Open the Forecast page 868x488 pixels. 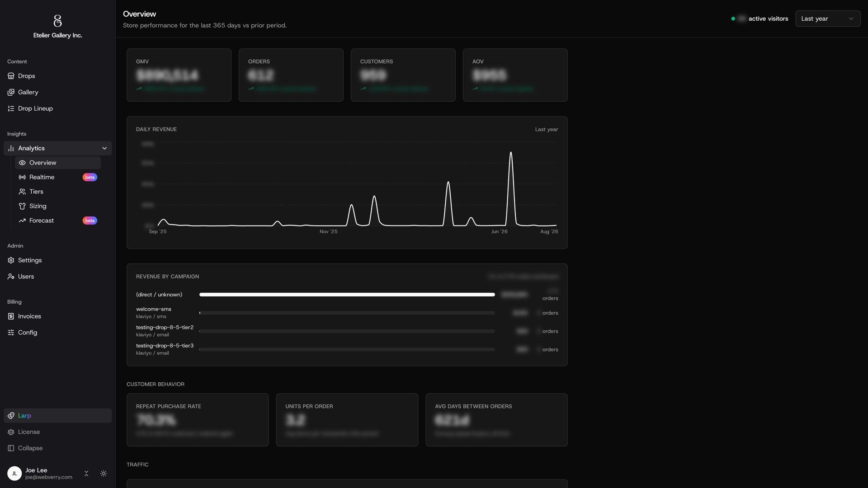58,221
